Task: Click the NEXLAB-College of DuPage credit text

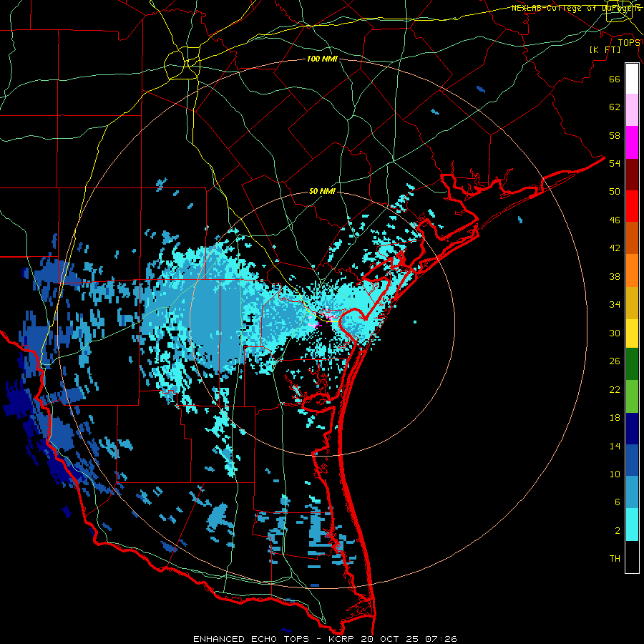Action: (576, 8)
